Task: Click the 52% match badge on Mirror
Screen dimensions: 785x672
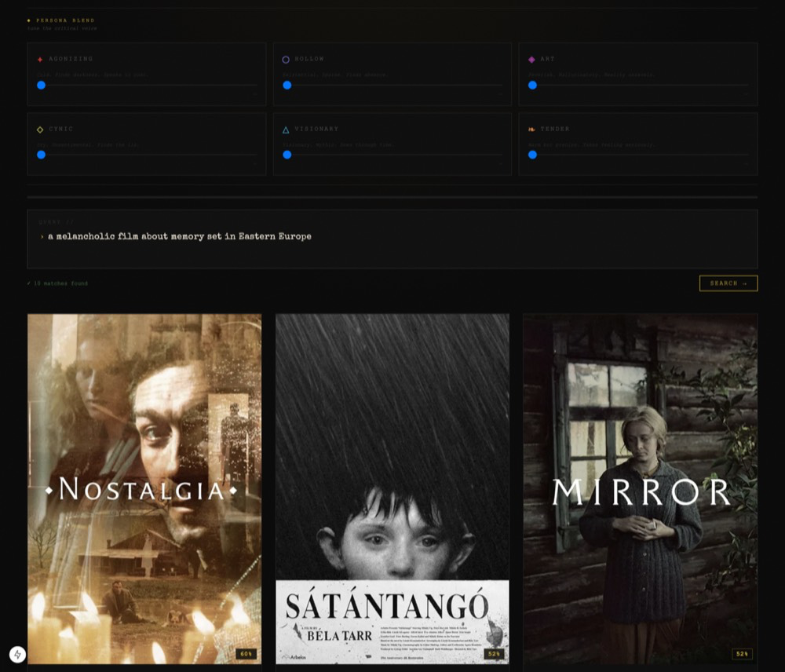Action: [x=742, y=654]
